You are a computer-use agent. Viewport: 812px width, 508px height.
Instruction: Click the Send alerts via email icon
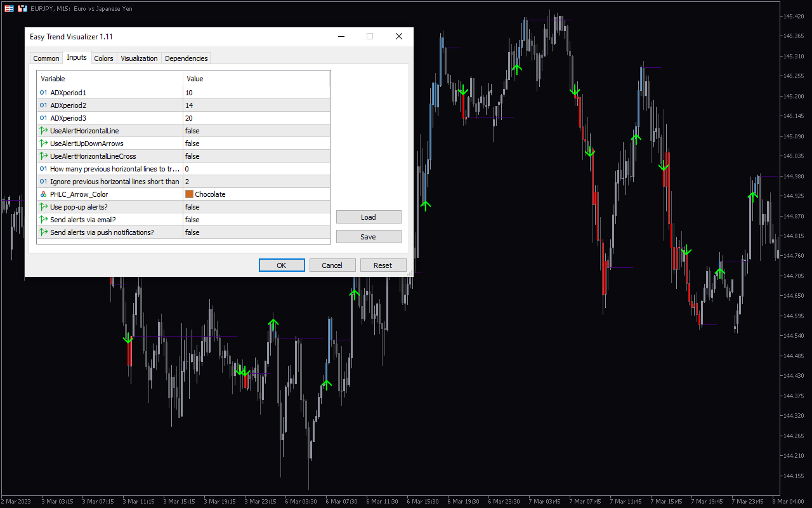[44, 220]
